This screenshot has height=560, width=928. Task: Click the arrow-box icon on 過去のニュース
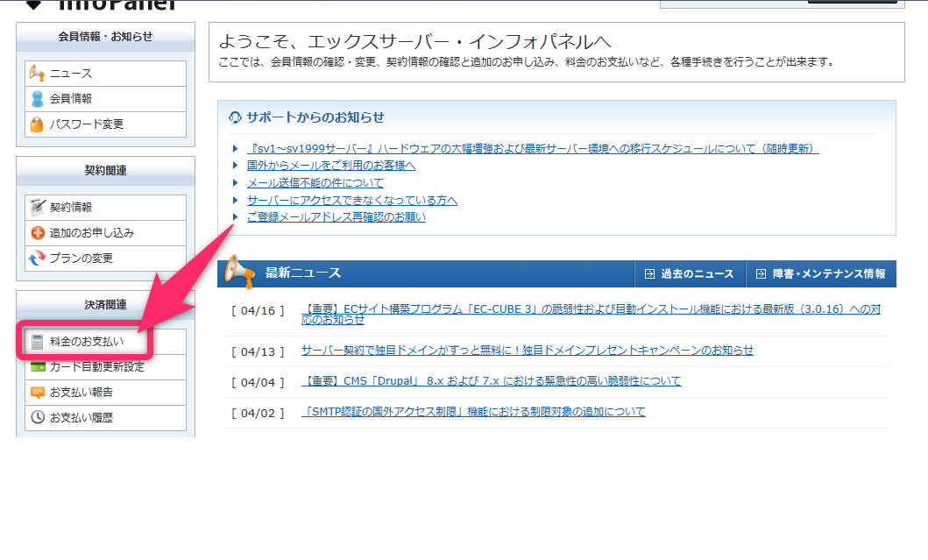point(649,274)
